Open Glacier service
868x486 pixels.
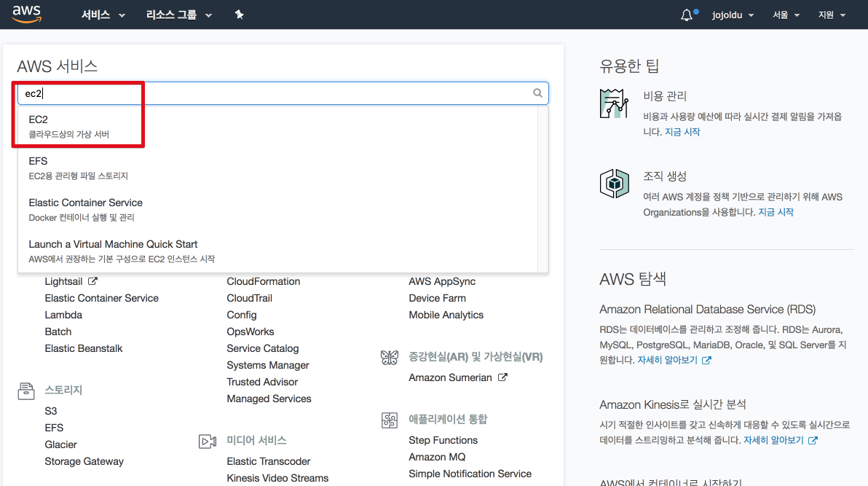coord(61,444)
